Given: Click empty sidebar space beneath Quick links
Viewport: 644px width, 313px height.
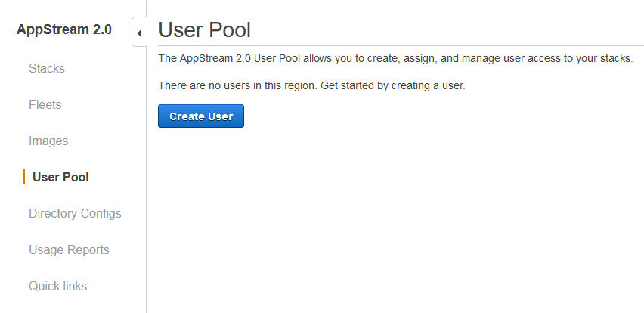Looking at the screenshot, I should pos(73,304).
